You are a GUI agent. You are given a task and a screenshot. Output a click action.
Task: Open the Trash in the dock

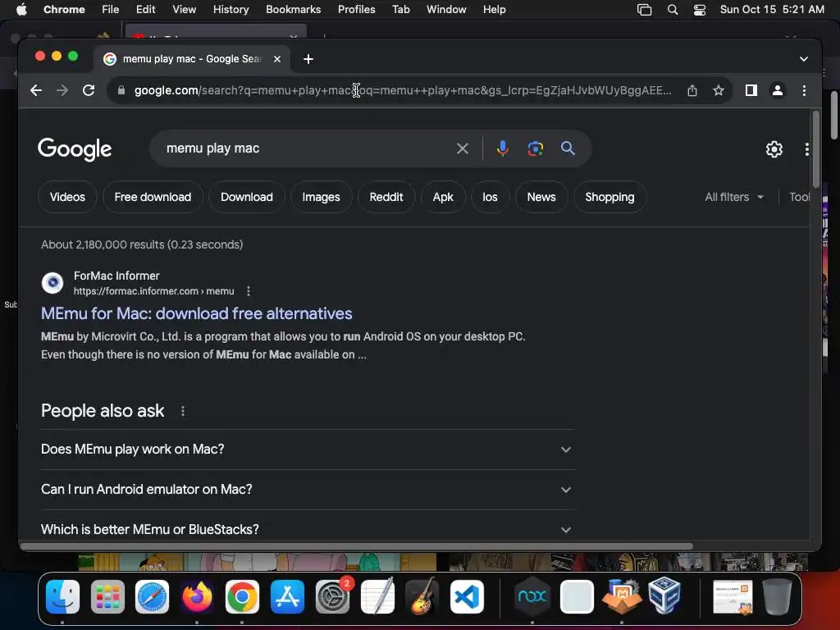click(x=777, y=596)
